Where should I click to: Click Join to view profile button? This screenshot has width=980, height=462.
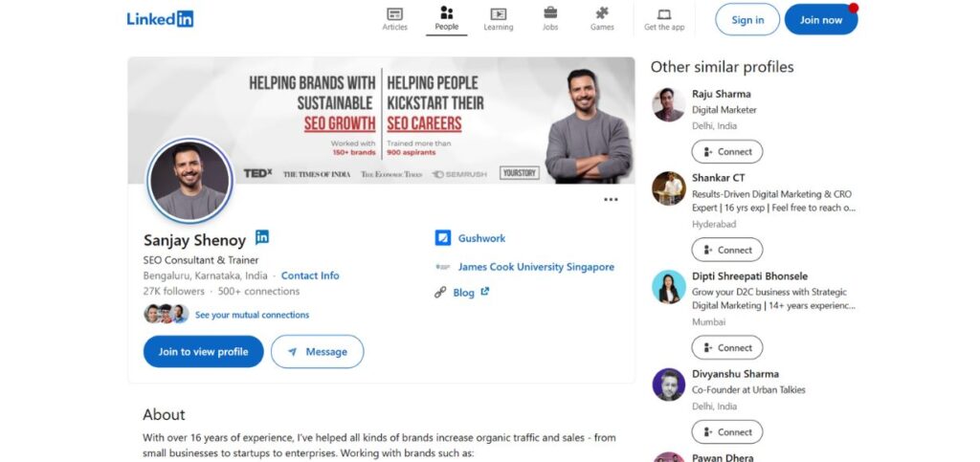(203, 351)
